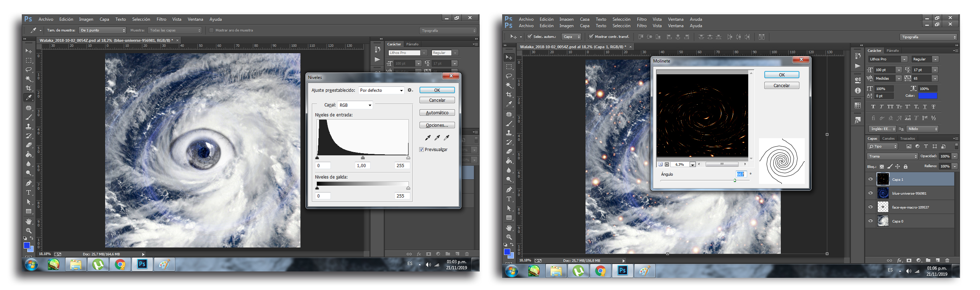Switch to the Canales tab in right window
This screenshot has width=980, height=290.
[888, 138]
